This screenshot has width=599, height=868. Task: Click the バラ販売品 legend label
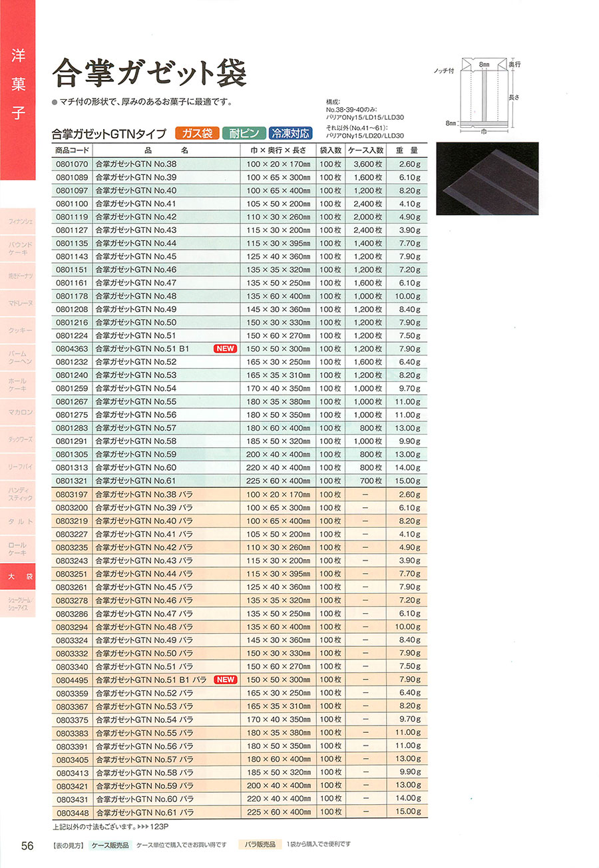point(260,845)
